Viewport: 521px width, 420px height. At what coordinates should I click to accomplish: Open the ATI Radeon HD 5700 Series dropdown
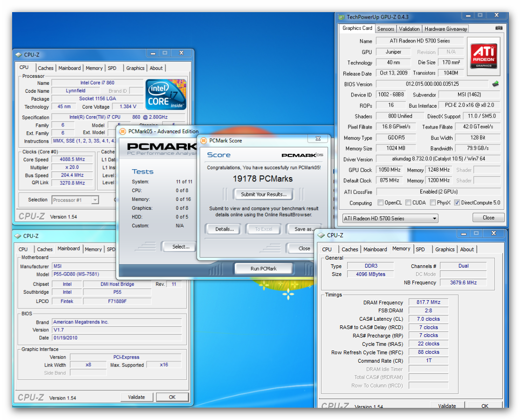390,218
